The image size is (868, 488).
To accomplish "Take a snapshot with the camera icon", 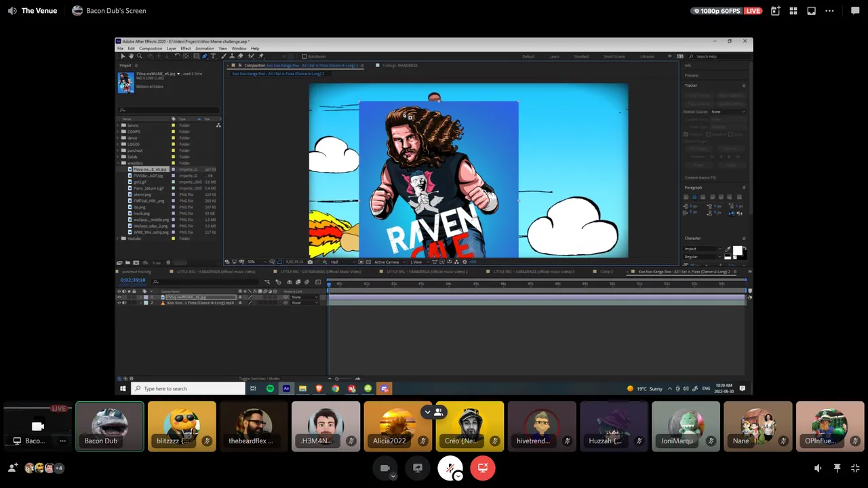I will [x=311, y=262].
